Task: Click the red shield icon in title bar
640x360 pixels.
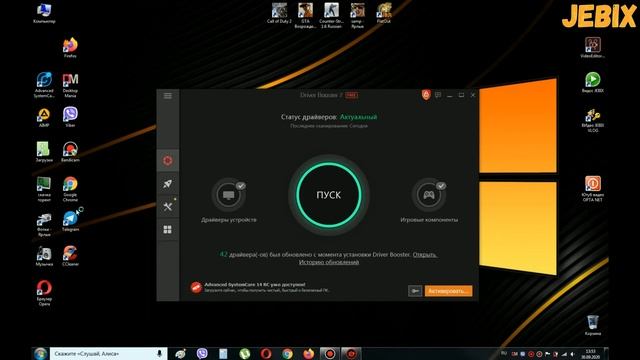Action: point(426,95)
